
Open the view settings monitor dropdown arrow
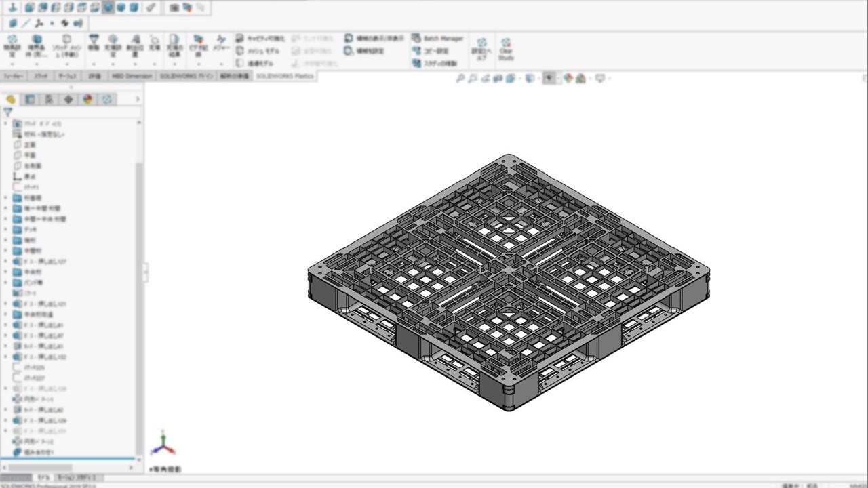[608, 79]
